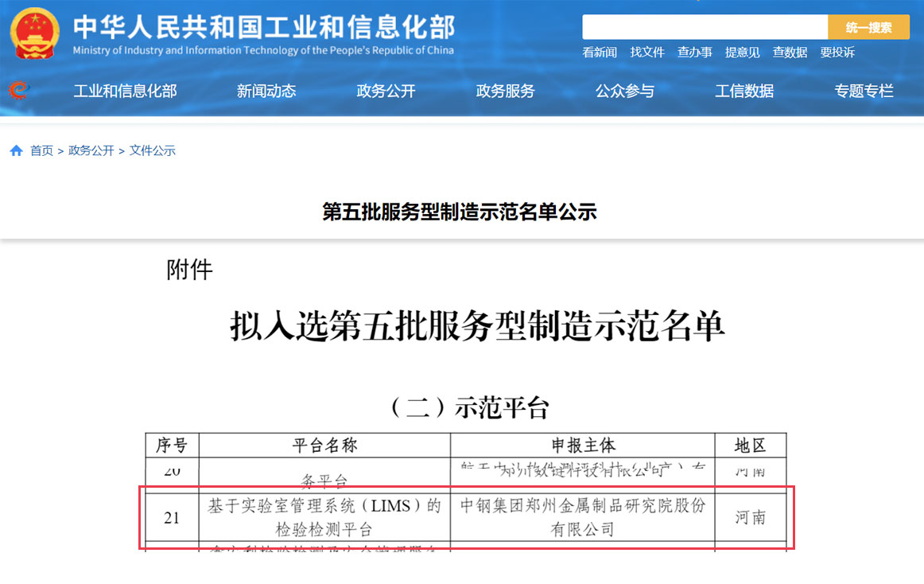The width and height of the screenshot is (924, 584).
Task: Open the 工信数据 navigation menu
Action: click(x=744, y=91)
